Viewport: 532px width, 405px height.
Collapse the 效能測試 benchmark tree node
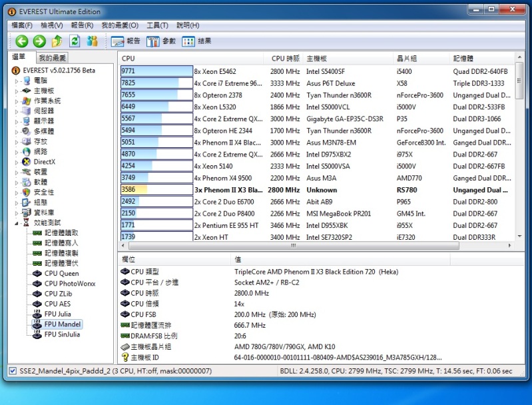pyautogui.click(x=16, y=223)
